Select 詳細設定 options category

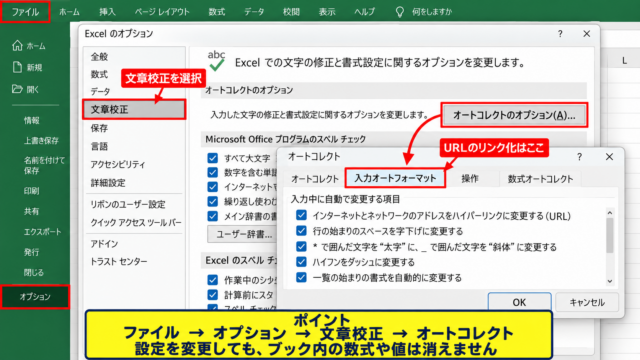(108, 183)
